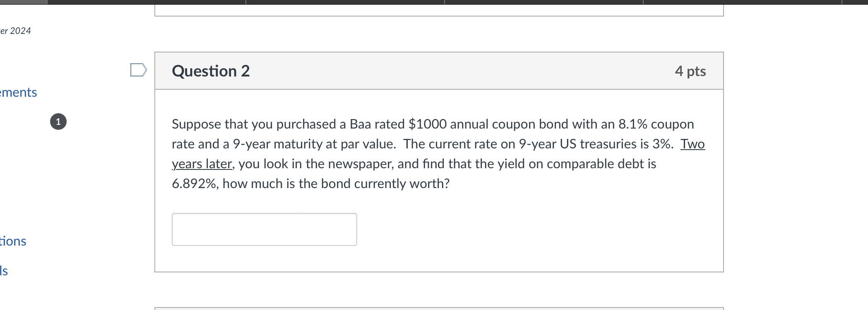Click the Question 2 header title
Screen dimensions: 868x310
211,71
